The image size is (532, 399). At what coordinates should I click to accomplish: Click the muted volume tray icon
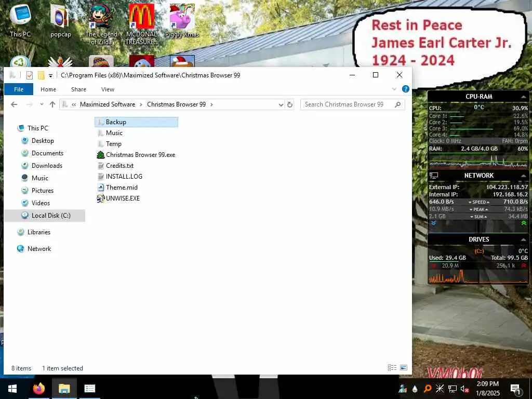click(x=464, y=389)
